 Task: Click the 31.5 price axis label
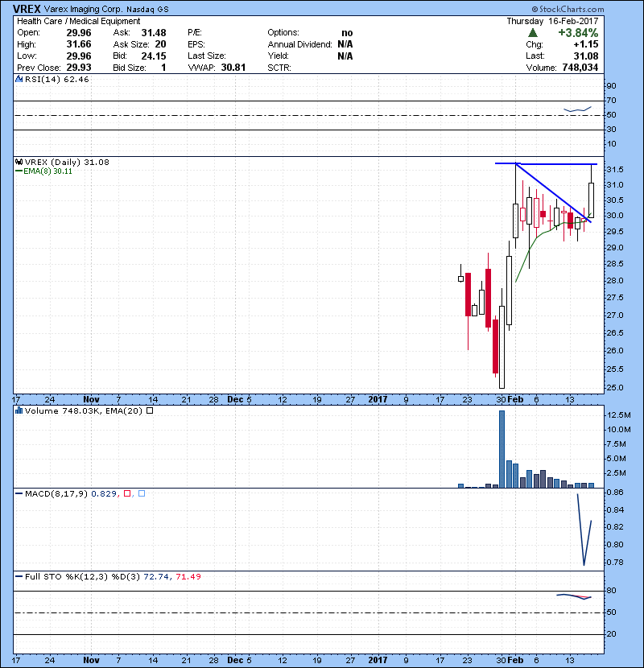tap(615, 170)
